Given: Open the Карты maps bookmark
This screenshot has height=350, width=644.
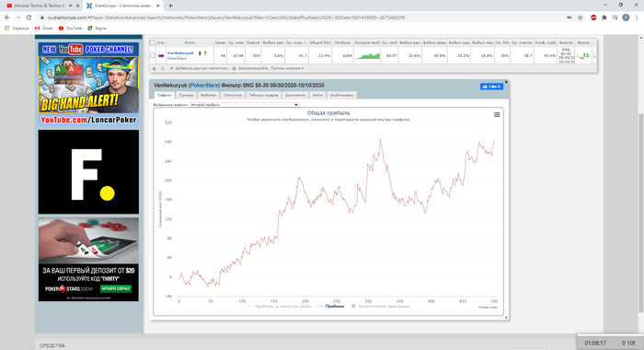Looking at the screenshot, I should pos(97,29).
